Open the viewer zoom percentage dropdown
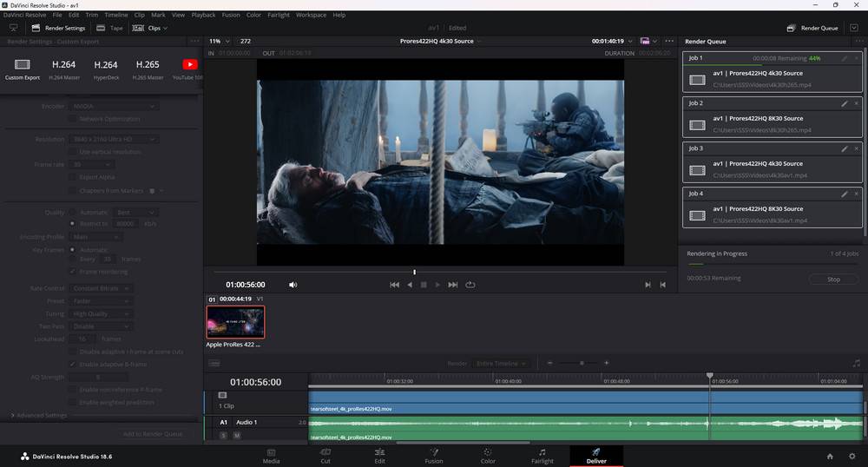Screen dimensions: 868x467 220,41
